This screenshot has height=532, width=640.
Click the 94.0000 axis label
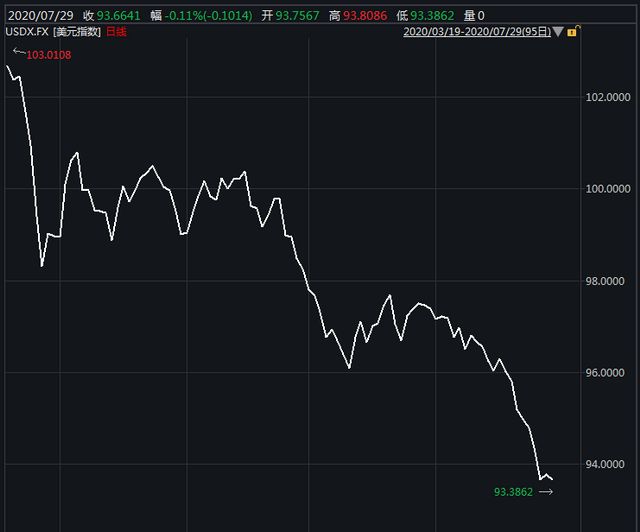[x=608, y=465]
